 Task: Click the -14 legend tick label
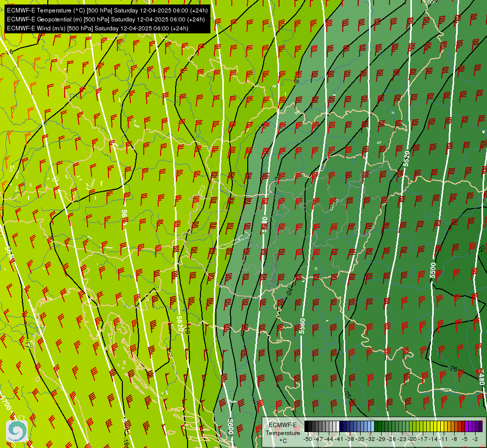[x=434, y=439]
